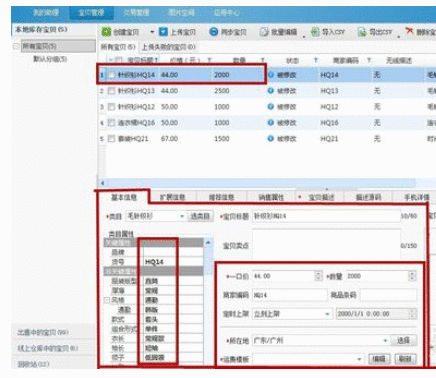Toggle the select-all checkbox in table header

[x=118, y=60]
